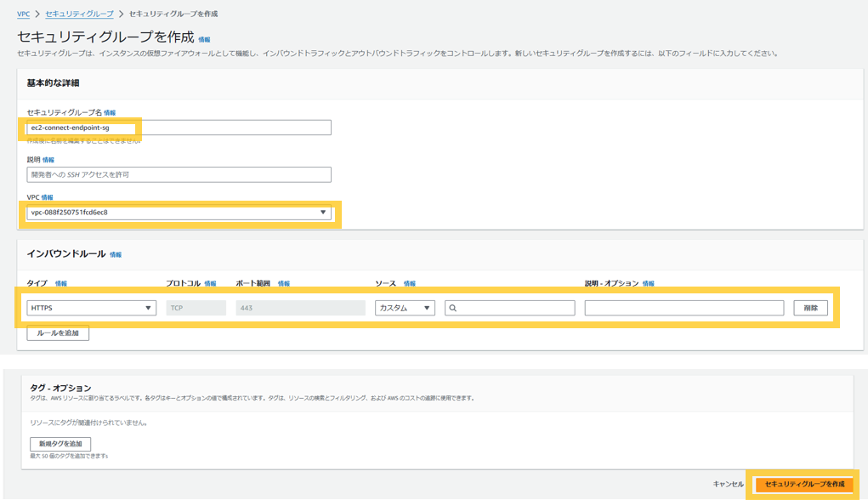Open 情報 link next to ソース column
868x500 pixels.
410,283
